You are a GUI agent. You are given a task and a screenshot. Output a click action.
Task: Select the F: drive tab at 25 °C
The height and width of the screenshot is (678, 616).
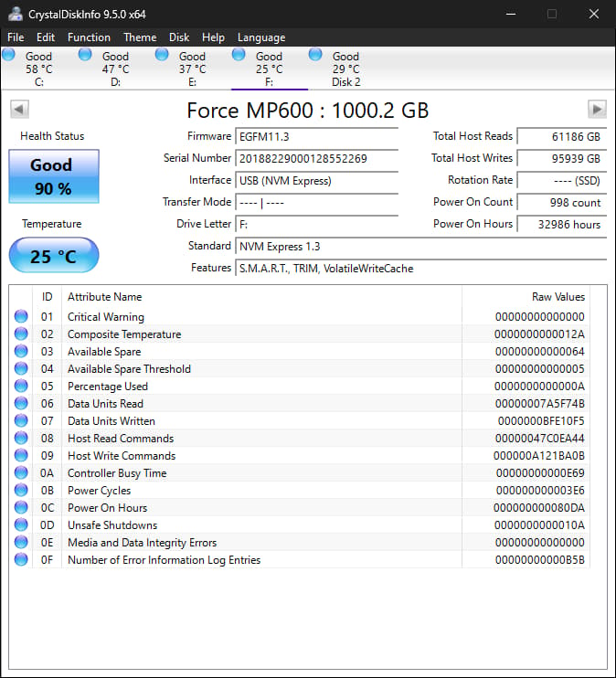click(x=269, y=69)
